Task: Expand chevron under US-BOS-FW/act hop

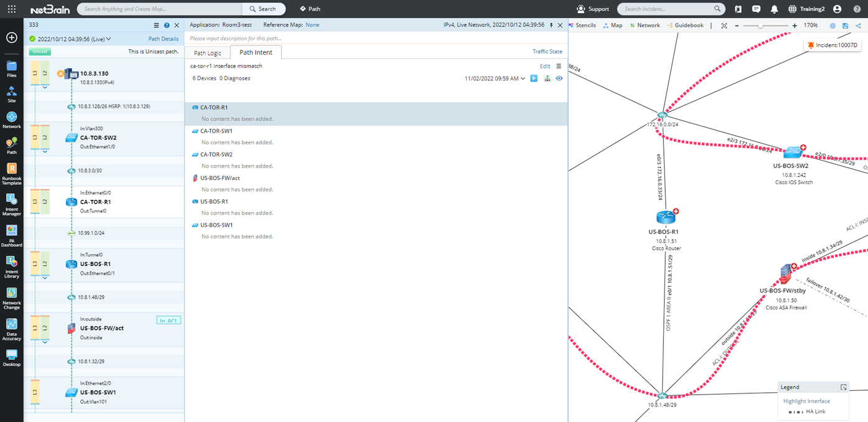Action: (45, 342)
